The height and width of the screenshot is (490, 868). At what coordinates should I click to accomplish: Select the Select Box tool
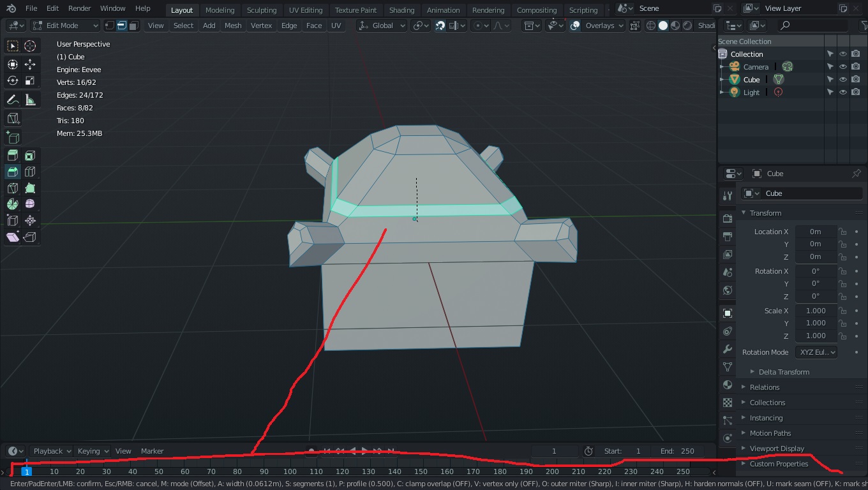point(13,46)
